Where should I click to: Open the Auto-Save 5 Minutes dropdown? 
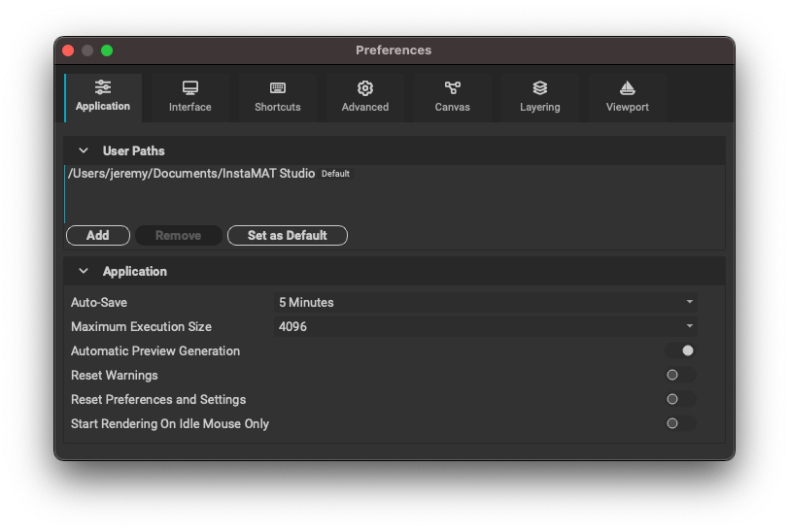(x=486, y=302)
